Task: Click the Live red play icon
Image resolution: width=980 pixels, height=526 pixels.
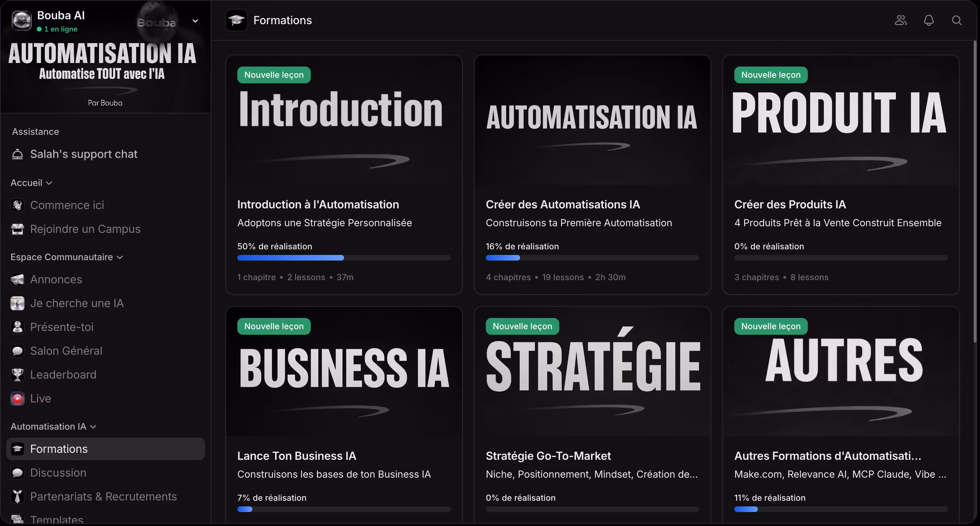Action: 17,399
